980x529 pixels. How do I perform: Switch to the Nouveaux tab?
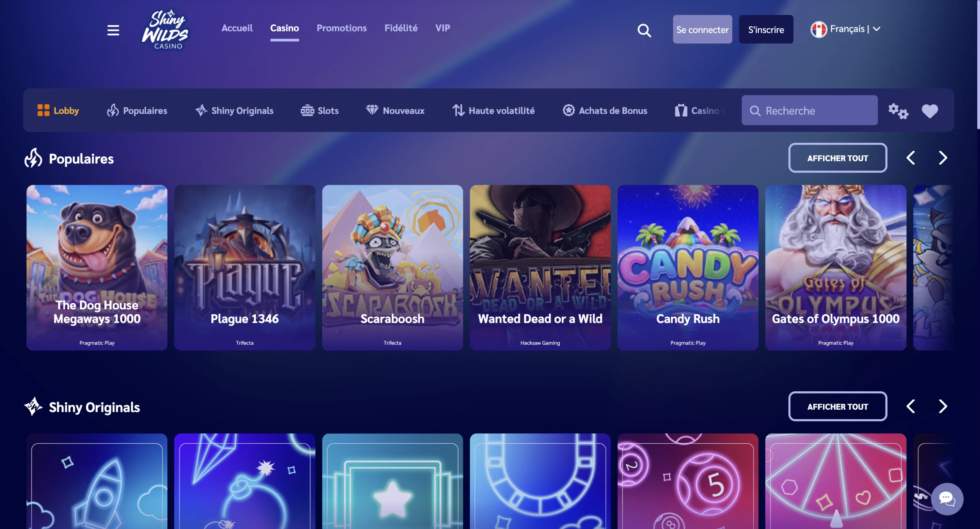tap(395, 110)
